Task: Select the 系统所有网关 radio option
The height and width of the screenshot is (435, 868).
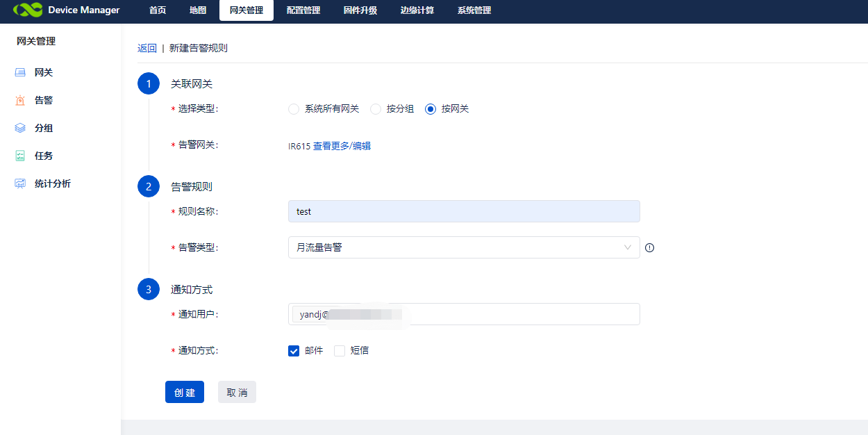Action: point(294,109)
